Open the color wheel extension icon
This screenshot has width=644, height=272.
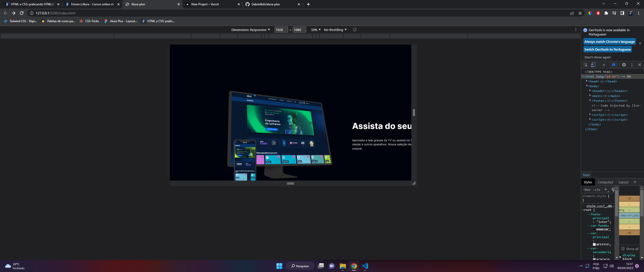590,13
